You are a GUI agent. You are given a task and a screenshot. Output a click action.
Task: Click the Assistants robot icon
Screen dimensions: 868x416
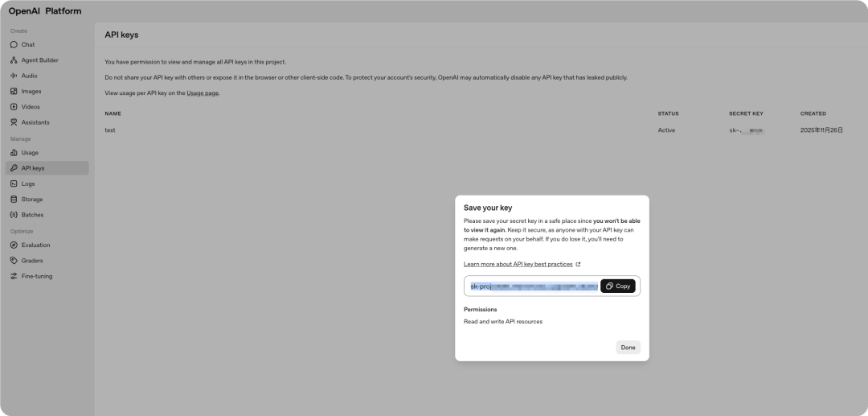pos(14,122)
